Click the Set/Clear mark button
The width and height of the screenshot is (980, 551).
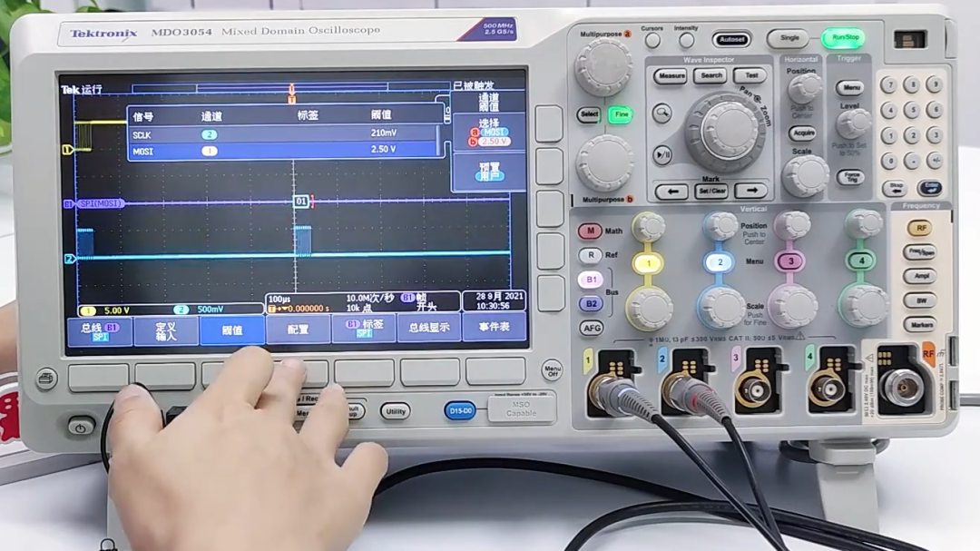click(711, 191)
